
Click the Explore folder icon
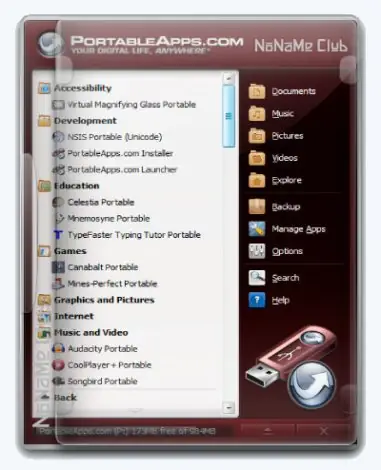[257, 180]
